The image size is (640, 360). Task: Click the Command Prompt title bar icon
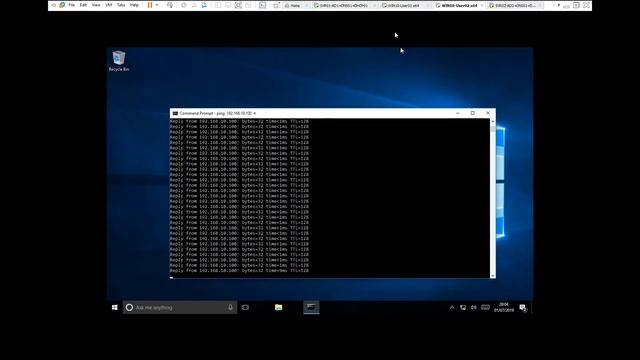pos(175,113)
